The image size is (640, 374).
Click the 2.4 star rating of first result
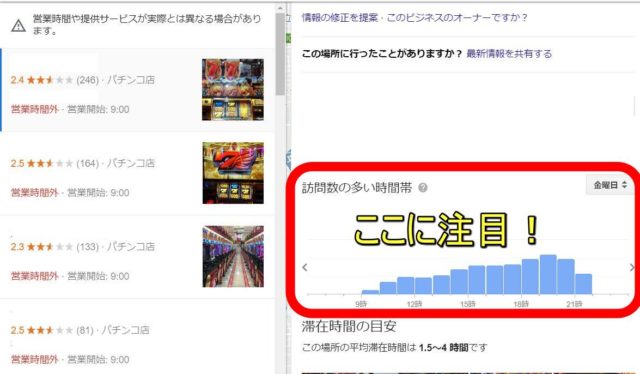[42, 80]
